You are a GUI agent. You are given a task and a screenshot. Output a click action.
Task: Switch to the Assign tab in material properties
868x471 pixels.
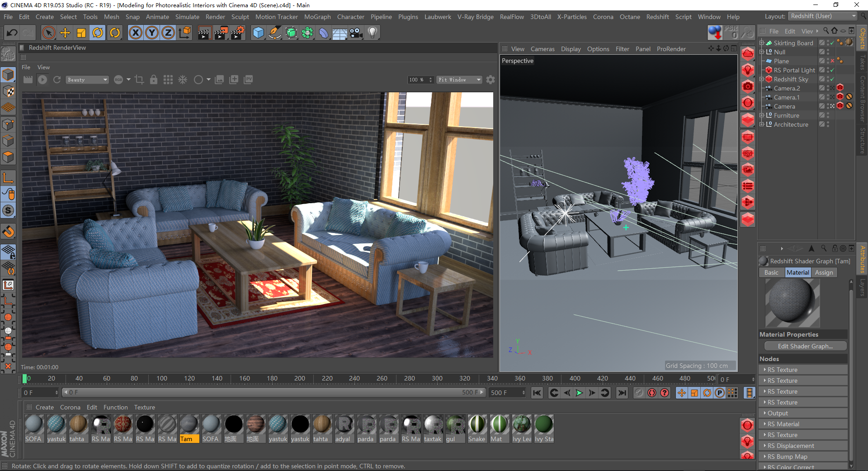824,272
